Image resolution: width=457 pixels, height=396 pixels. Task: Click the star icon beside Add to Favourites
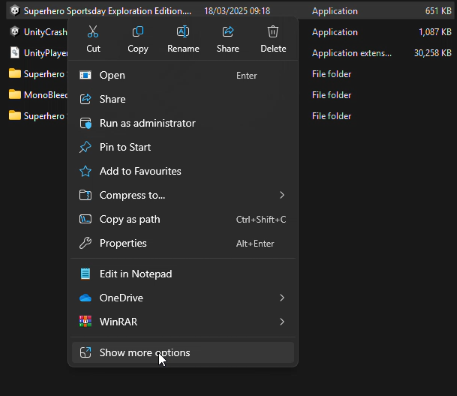(85, 171)
